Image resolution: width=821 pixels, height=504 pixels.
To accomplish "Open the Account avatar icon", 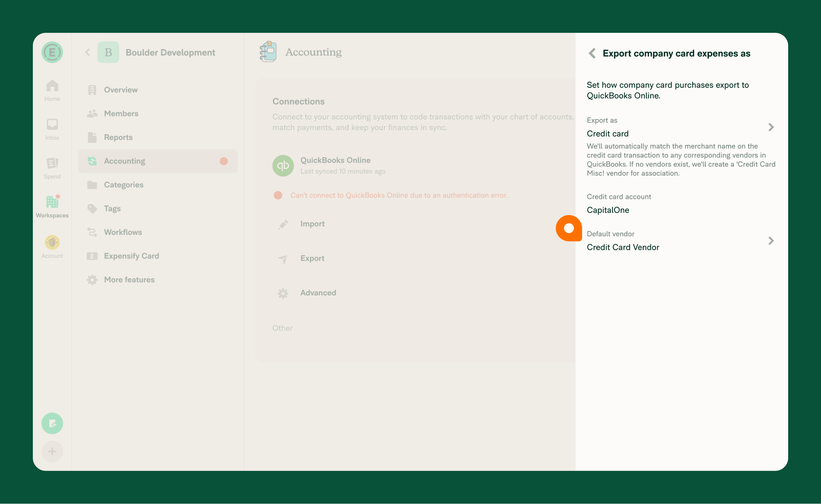I will coord(52,242).
